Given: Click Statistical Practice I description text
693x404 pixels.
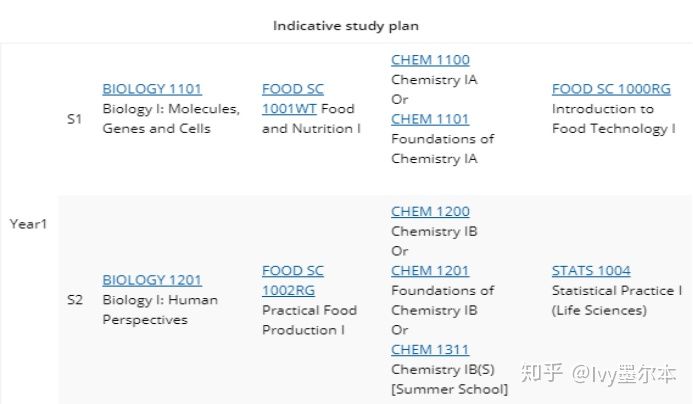Looking at the screenshot, I should (x=617, y=290).
